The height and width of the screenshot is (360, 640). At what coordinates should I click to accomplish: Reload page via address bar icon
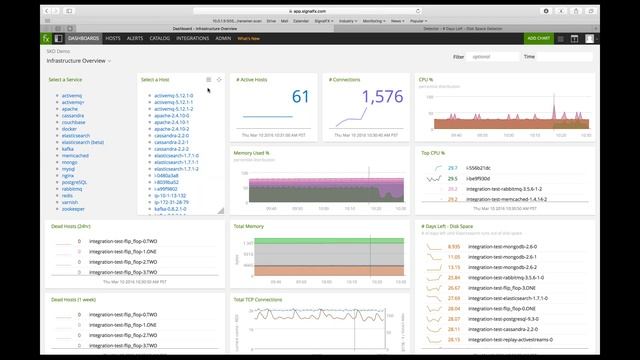(x=418, y=11)
